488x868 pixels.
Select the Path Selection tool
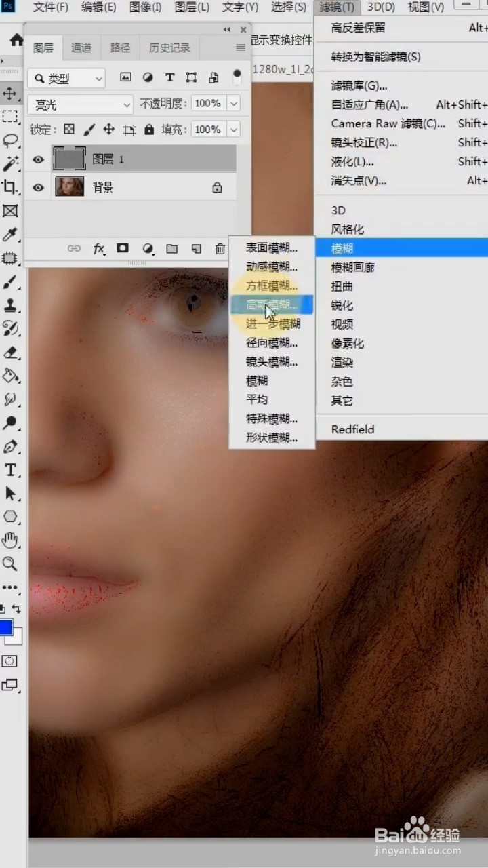coord(9,494)
